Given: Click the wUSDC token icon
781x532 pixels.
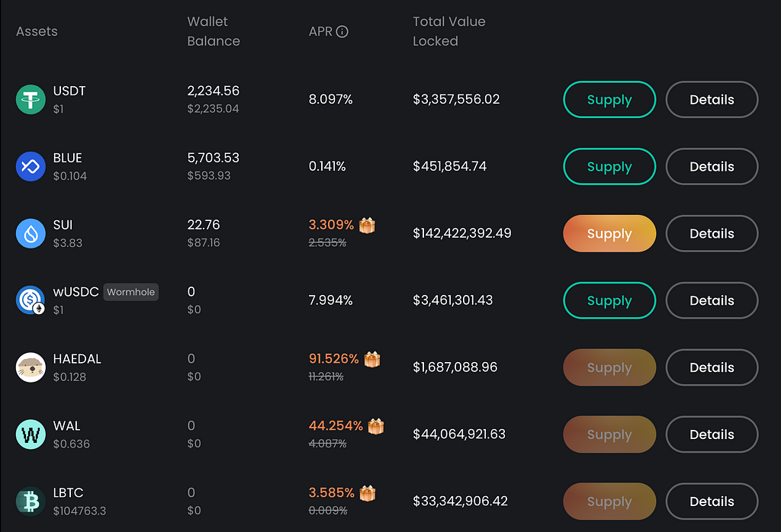Looking at the screenshot, I should point(31,300).
